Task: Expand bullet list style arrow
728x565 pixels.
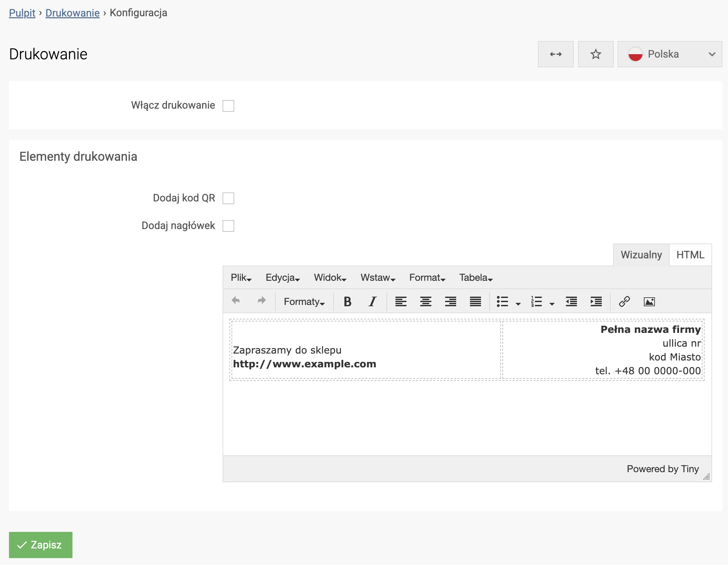Action: pyautogui.click(x=518, y=304)
